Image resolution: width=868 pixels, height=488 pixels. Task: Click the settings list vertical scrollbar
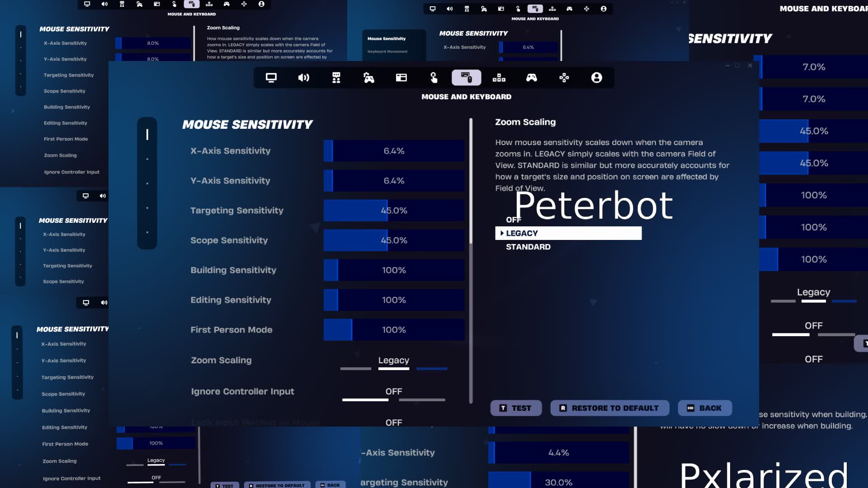(471, 181)
